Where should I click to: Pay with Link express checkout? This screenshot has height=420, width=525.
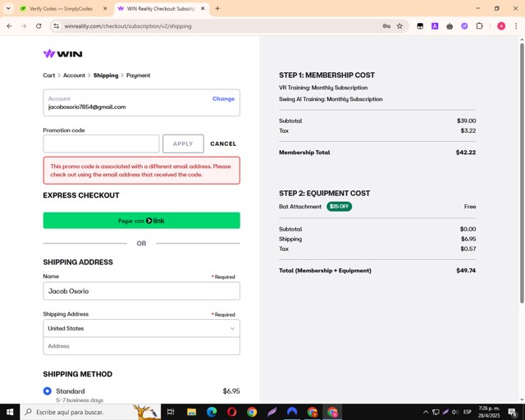tap(142, 221)
